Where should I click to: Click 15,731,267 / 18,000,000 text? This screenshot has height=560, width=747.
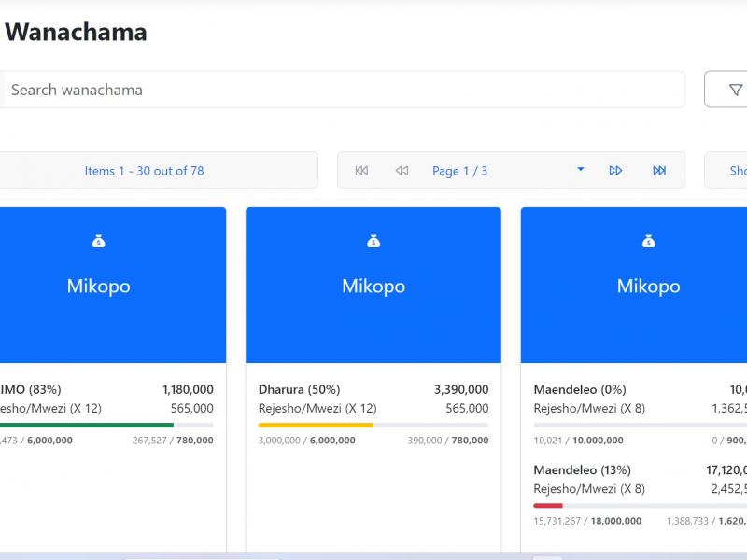(x=587, y=521)
